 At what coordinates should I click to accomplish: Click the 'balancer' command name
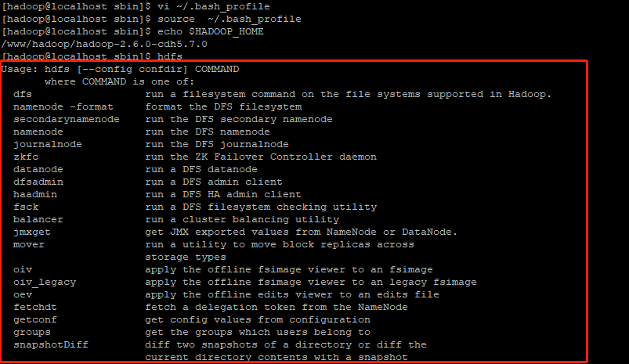(38, 219)
